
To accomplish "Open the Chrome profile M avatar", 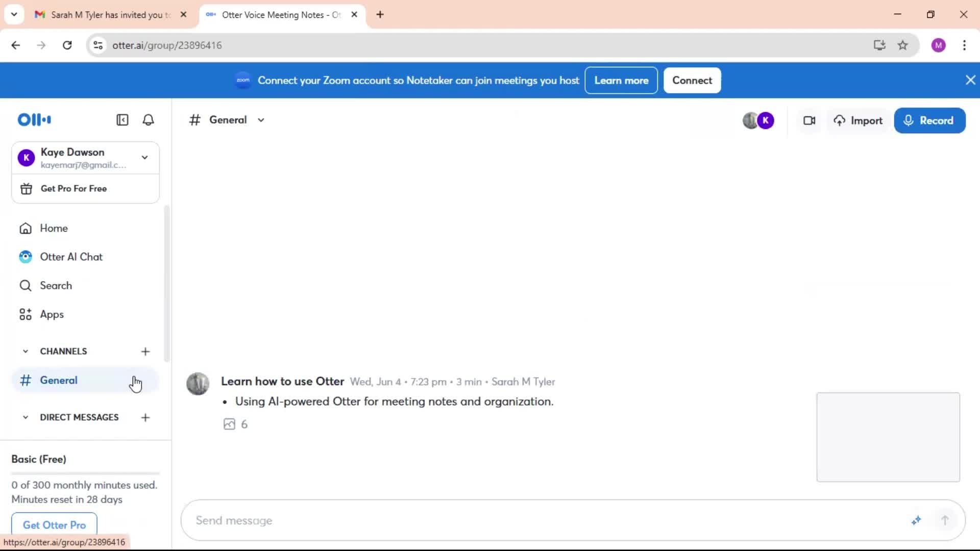I will (x=938, y=45).
